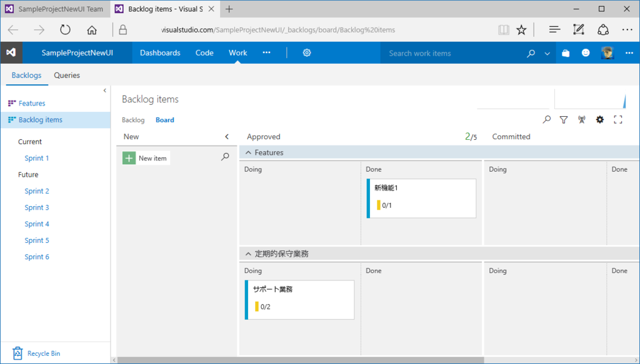Click the New item button
Viewport: 640px width, 364px height.
146,158
